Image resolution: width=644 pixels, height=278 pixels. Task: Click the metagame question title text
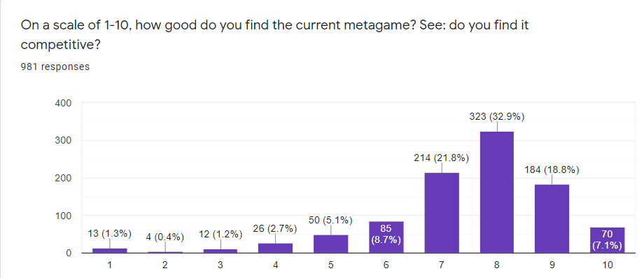[274, 35]
